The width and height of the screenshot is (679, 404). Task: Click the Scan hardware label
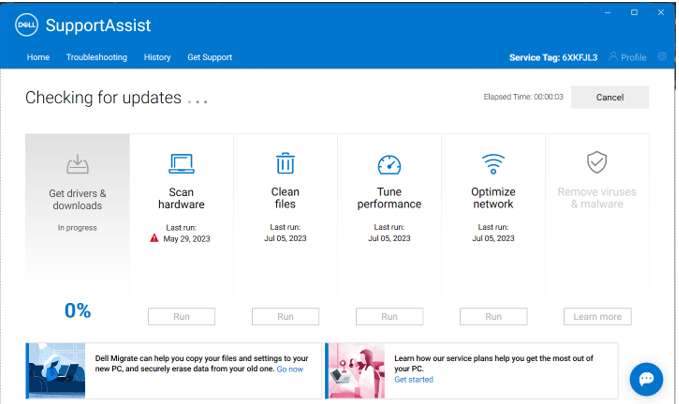click(x=181, y=198)
